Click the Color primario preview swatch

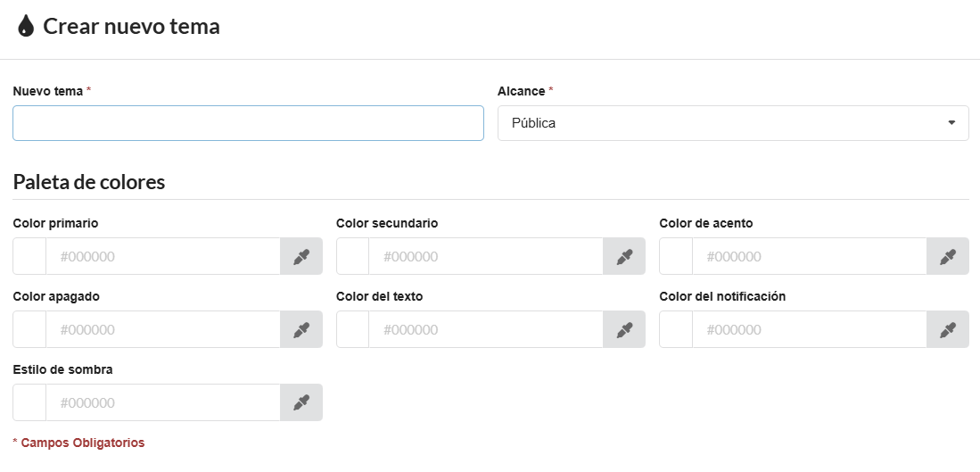pos(29,257)
